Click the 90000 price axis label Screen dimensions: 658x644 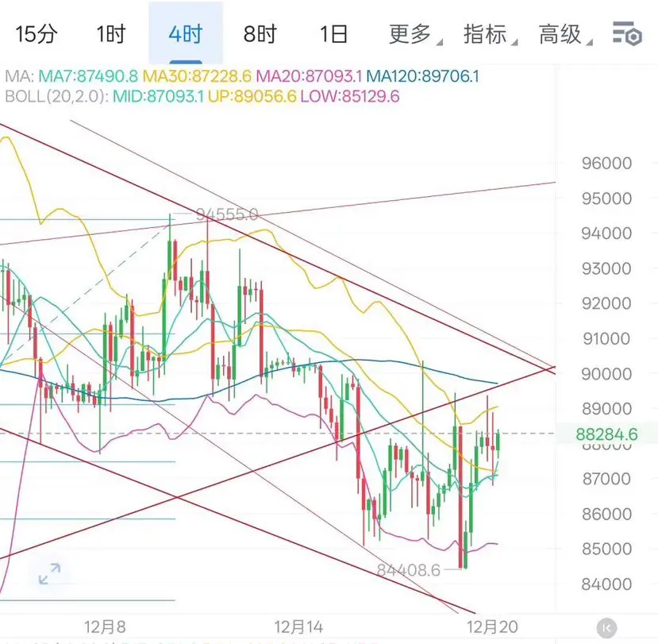coord(606,374)
